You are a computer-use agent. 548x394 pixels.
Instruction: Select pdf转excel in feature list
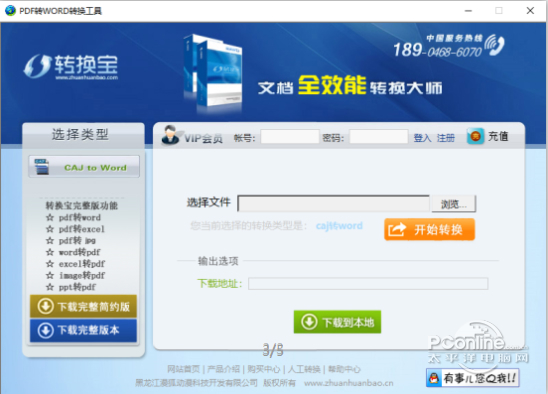pos(81,229)
